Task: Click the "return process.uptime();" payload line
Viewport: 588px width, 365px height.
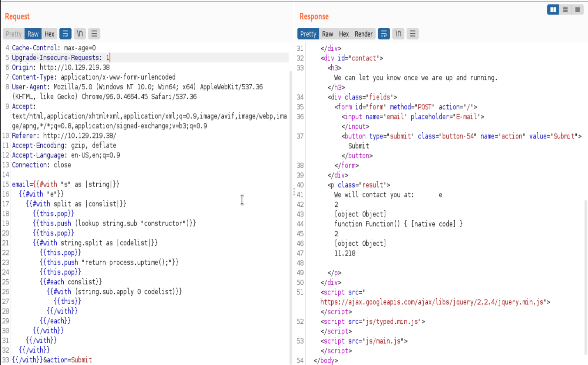Action: pos(109,262)
